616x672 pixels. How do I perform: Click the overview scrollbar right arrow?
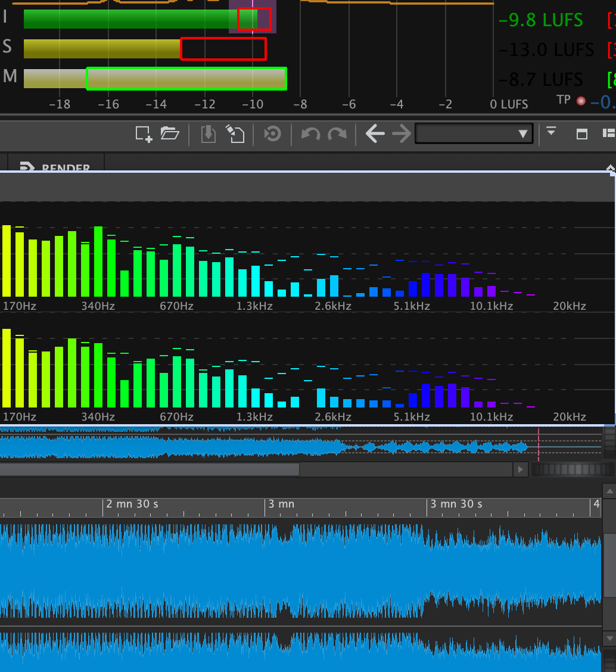[x=521, y=469]
